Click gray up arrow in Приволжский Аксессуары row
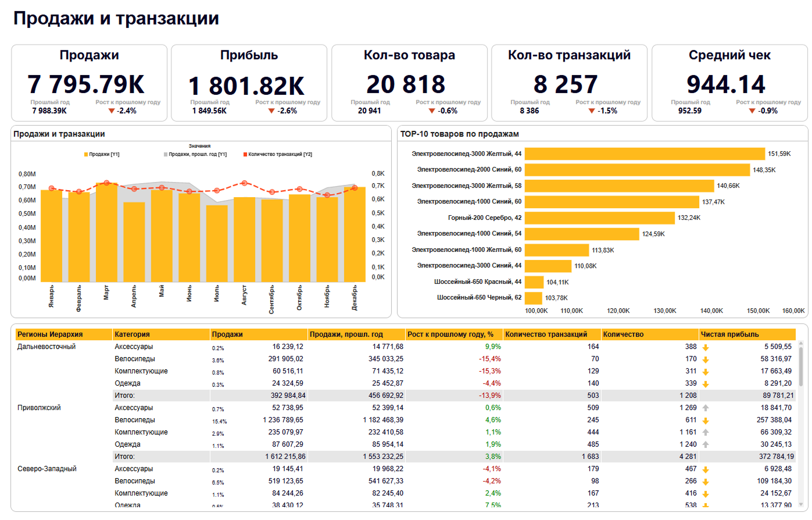 (x=706, y=408)
